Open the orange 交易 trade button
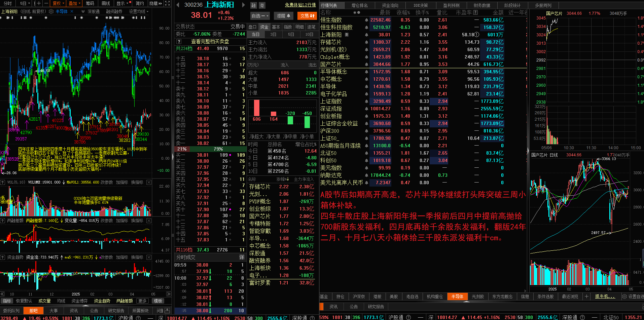Screen dimensions: 644x320 coord(307,16)
